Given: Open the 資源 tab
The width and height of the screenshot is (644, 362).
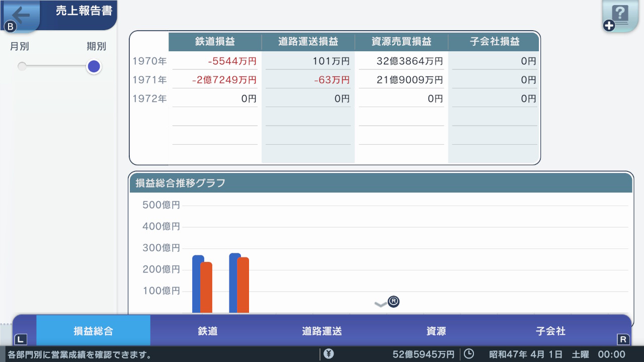Looking at the screenshot, I should 436,331.
